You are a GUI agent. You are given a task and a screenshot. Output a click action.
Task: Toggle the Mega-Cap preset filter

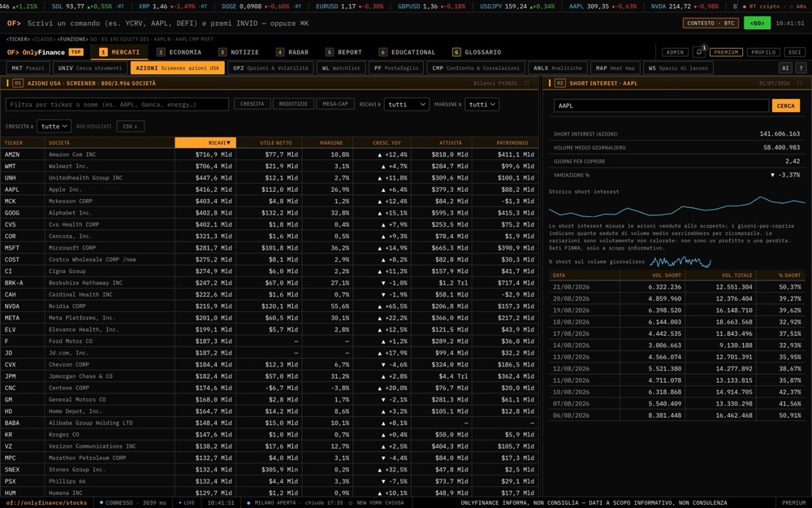click(335, 104)
